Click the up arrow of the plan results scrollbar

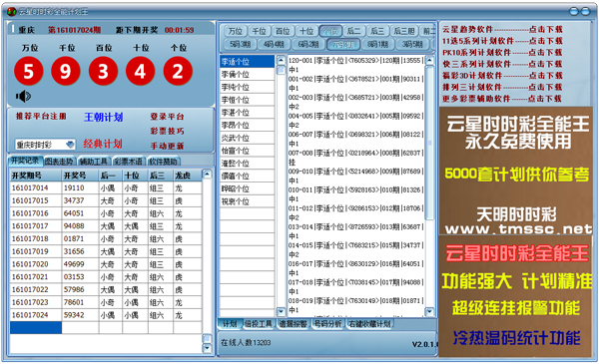pyautogui.click(x=429, y=60)
